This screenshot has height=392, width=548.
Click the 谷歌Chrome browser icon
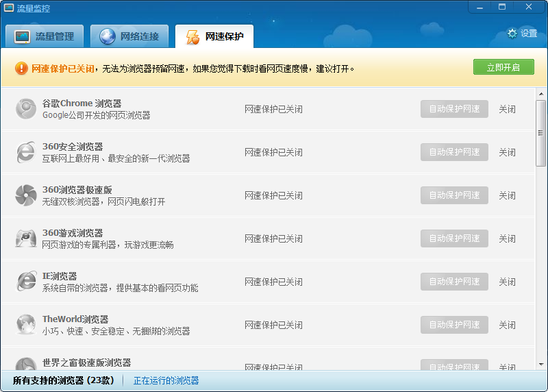[26, 109]
